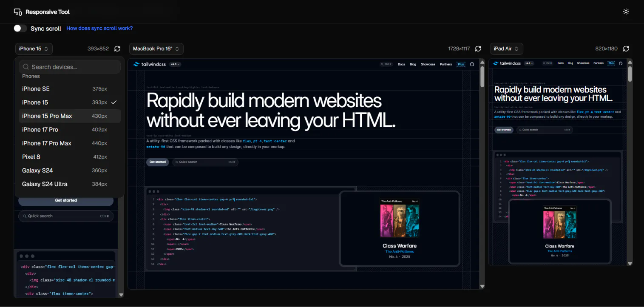Click 'The Anti-Patterns' link in the MacBook preview card

(x=400, y=252)
